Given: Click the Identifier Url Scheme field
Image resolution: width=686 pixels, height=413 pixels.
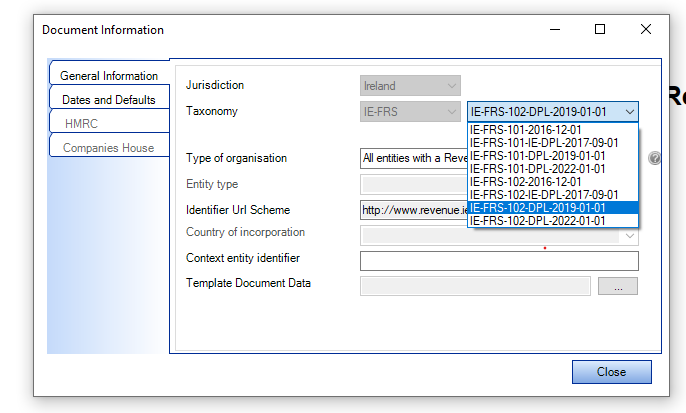Looking at the screenshot, I should pos(412,210).
